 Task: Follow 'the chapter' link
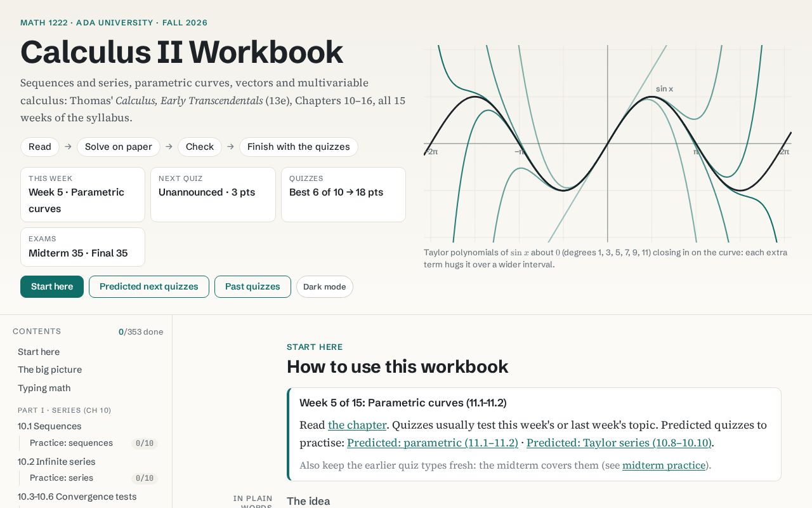click(357, 425)
